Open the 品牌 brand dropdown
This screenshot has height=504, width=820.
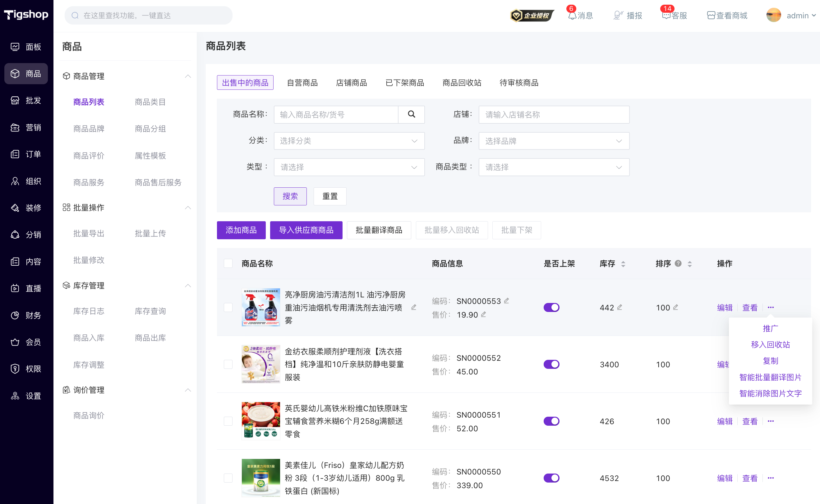tap(554, 141)
